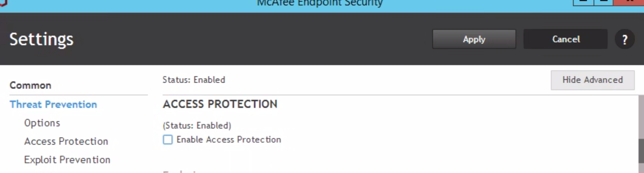
Task: Maximize the McAfee Endpoint Security window
Action: (x=603, y=2)
